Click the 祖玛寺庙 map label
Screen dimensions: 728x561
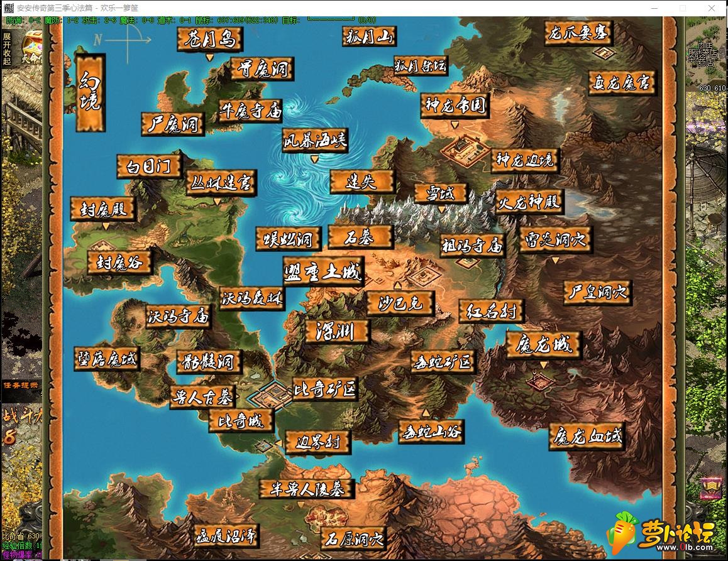[473, 246]
